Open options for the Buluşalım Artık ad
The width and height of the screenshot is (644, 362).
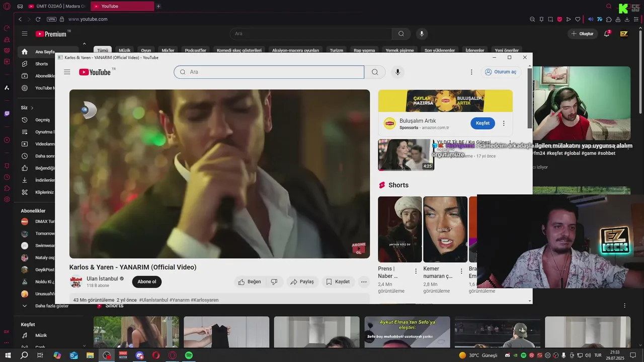tap(504, 123)
